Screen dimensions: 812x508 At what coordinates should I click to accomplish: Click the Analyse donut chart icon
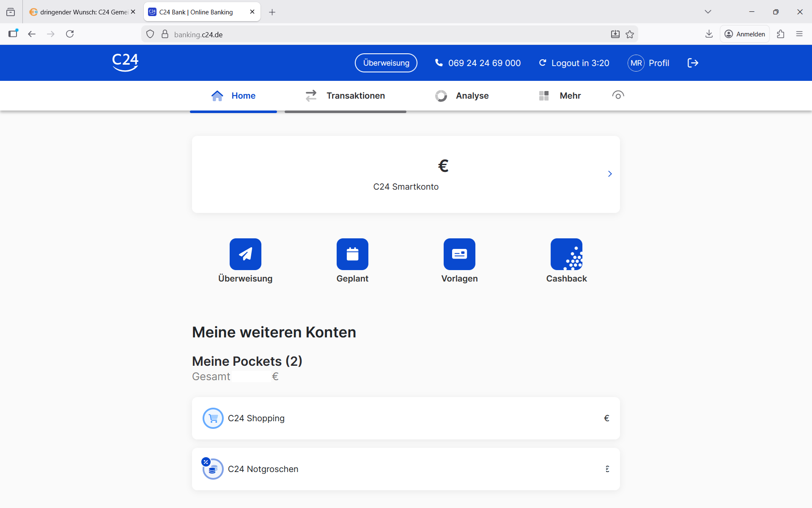[x=441, y=96]
